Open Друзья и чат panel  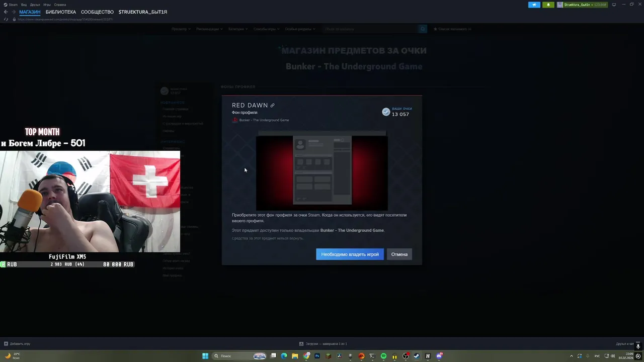[625, 344]
